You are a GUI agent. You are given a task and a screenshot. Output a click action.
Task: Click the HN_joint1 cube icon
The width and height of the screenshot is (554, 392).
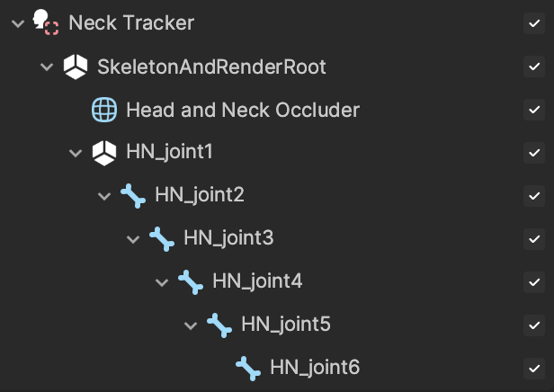coord(104,153)
